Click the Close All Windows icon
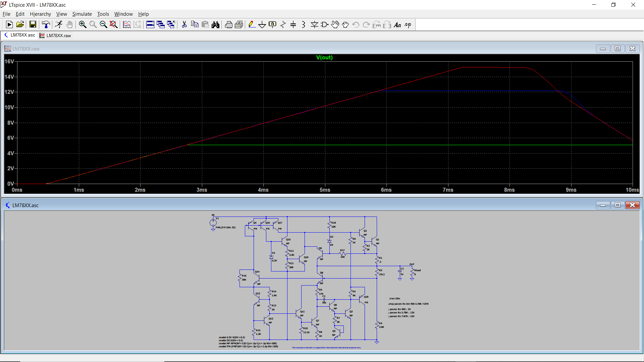Viewport: 644px width, 362px height. click(x=171, y=24)
